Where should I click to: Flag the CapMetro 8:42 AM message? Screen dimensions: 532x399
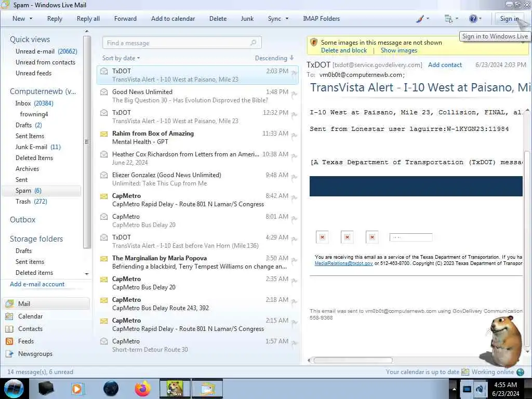point(294,198)
